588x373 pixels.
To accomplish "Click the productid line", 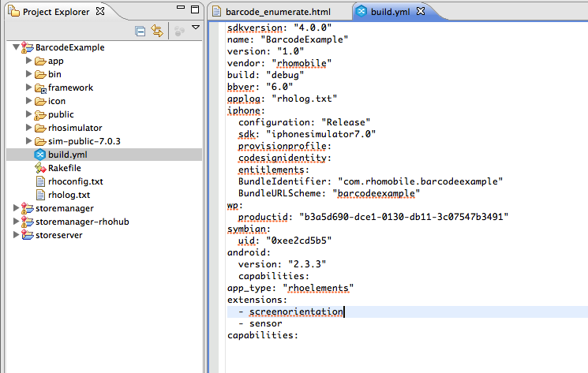I will (x=373, y=217).
